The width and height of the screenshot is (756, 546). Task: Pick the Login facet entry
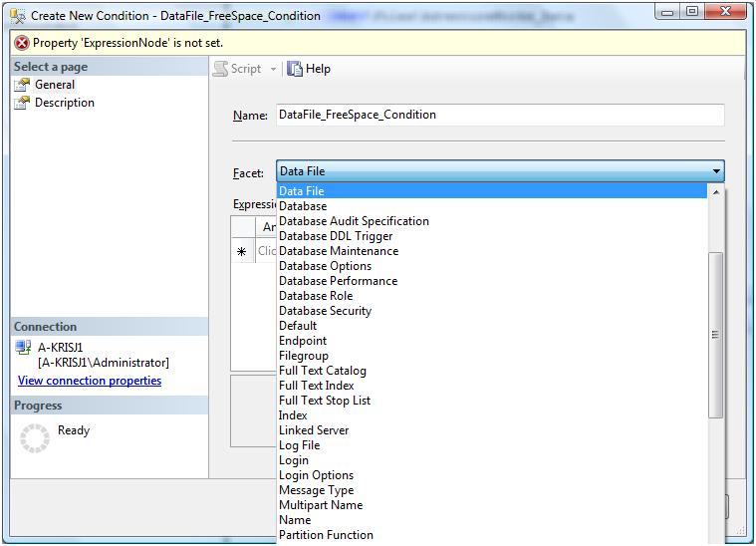[492, 460]
